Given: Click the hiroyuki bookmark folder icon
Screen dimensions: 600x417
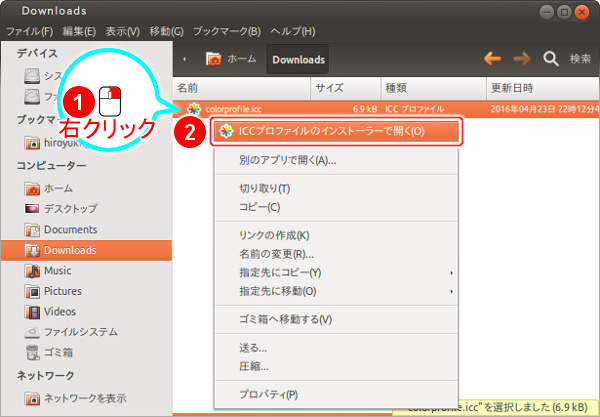Looking at the screenshot, I should click(32, 143).
